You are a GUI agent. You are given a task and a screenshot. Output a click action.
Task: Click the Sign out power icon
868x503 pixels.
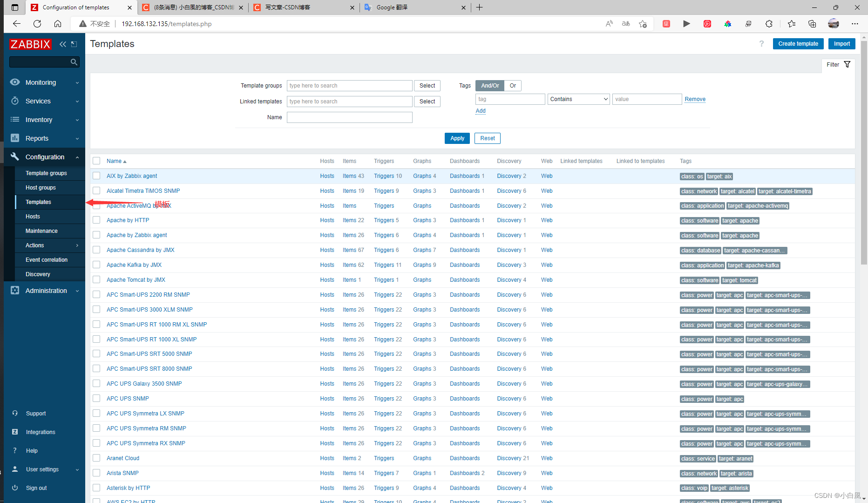tap(15, 488)
